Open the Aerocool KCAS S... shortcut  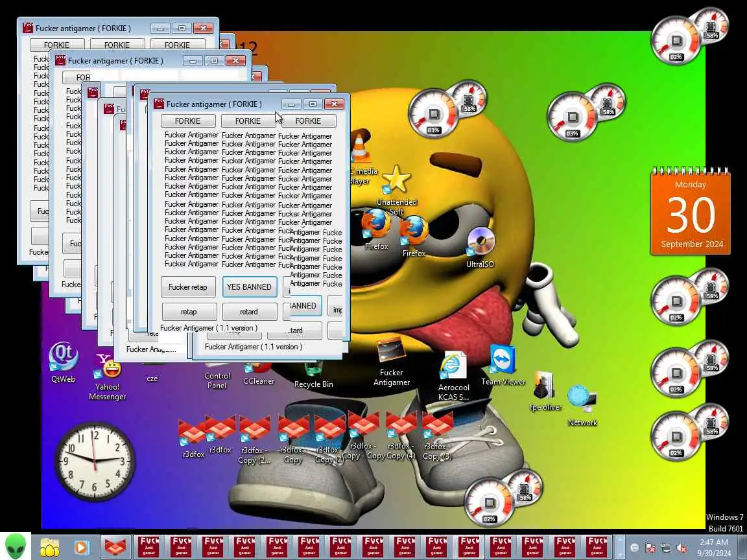pyautogui.click(x=453, y=376)
